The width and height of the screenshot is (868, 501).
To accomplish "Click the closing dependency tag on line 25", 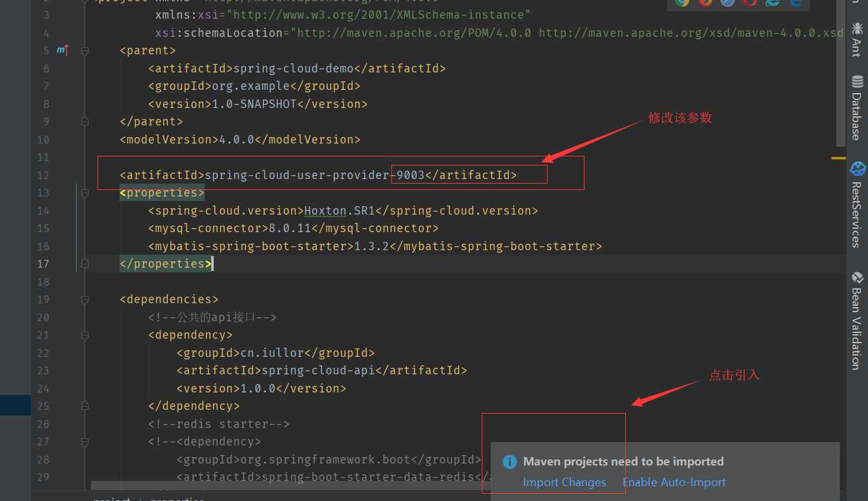I will click(194, 406).
